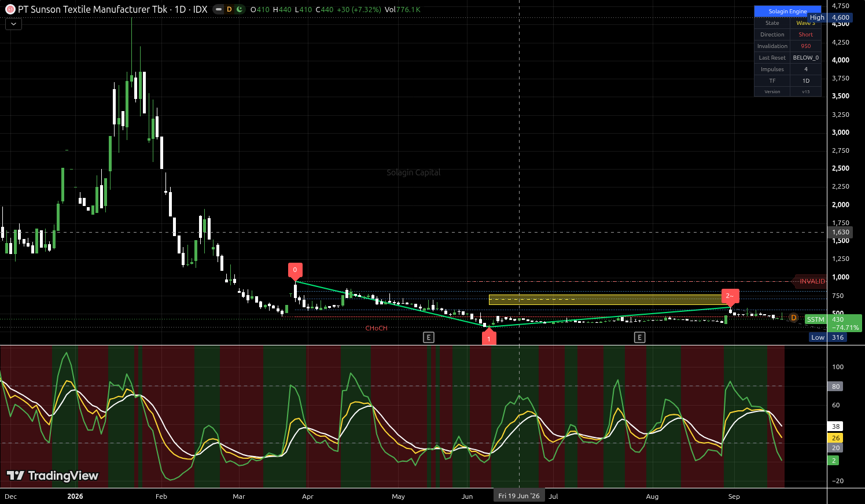Viewport: 865px width, 504px height.
Task: Click the BELOW_0 last reset value
Action: click(x=806, y=58)
